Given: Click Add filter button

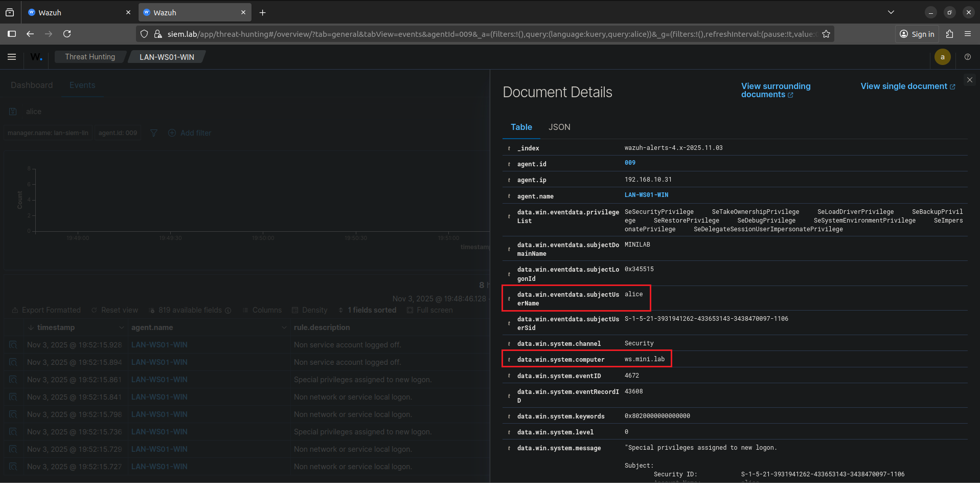Looking at the screenshot, I should coord(190,133).
